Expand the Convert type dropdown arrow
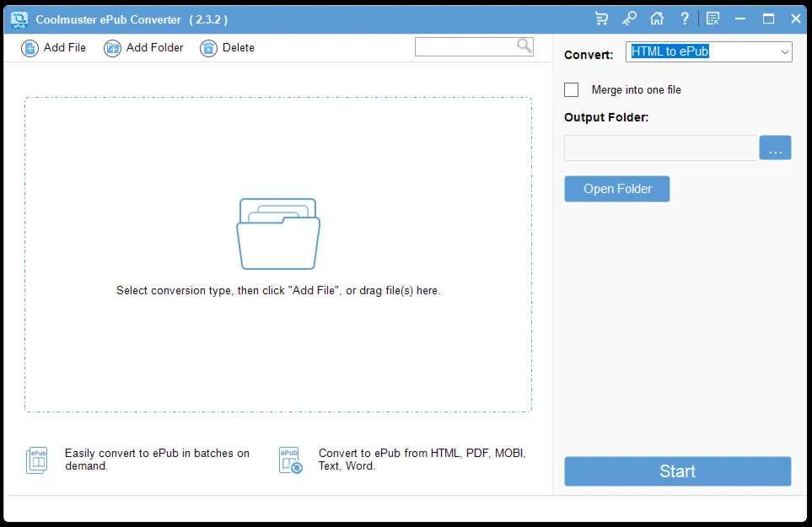The height and width of the screenshot is (527, 812). tap(784, 51)
